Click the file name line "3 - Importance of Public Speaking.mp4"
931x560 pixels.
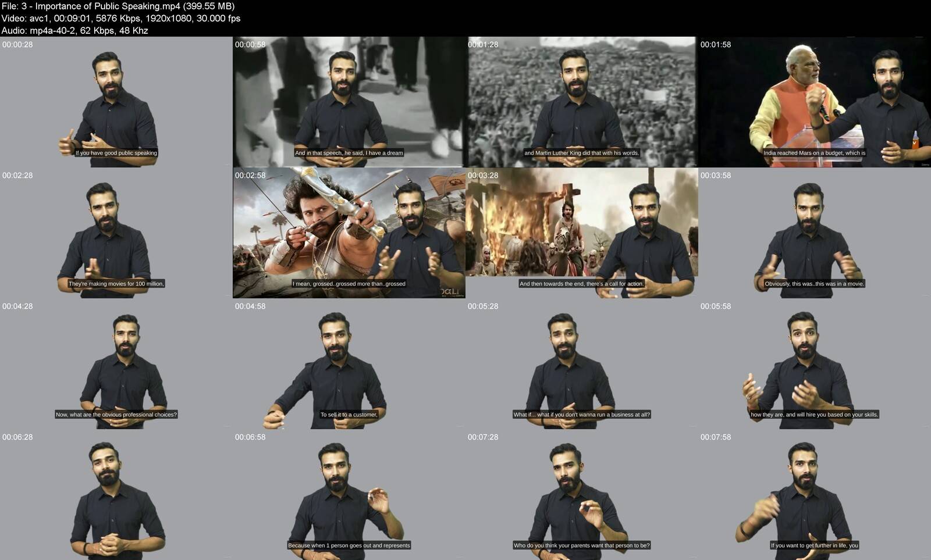click(x=118, y=6)
